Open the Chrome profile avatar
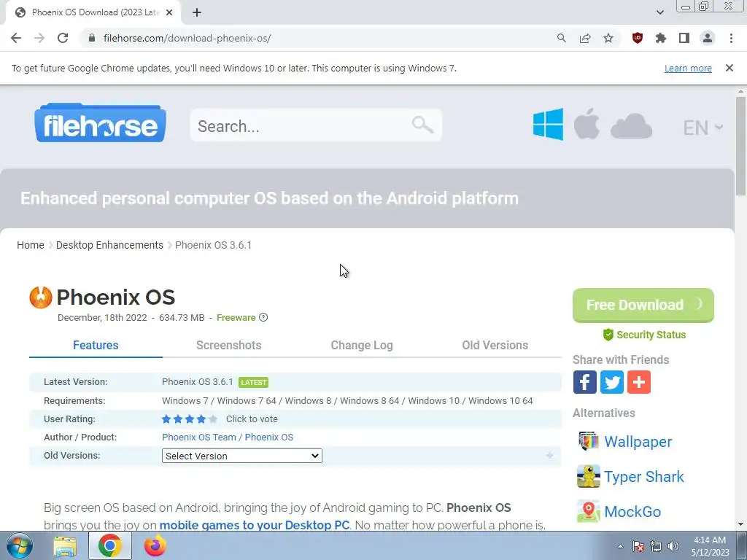Image resolution: width=747 pixels, height=560 pixels. [708, 38]
